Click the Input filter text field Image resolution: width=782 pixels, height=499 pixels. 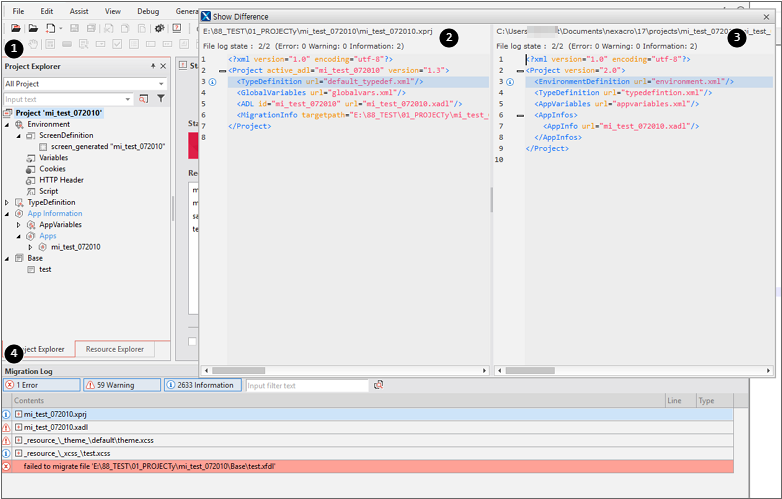pyautogui.click(x=305, y=385)
